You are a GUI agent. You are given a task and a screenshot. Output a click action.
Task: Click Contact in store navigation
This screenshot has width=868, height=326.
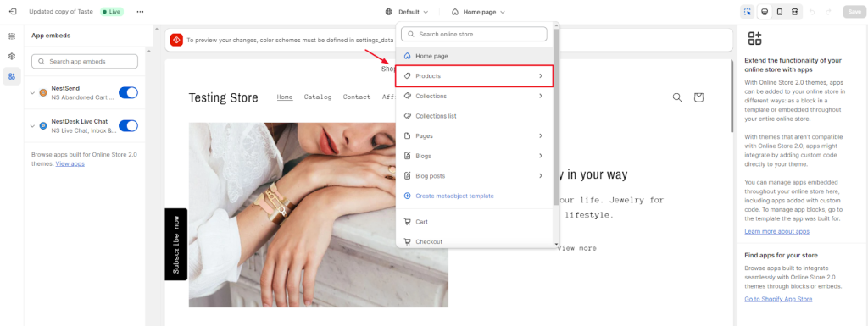coord(357,97)
